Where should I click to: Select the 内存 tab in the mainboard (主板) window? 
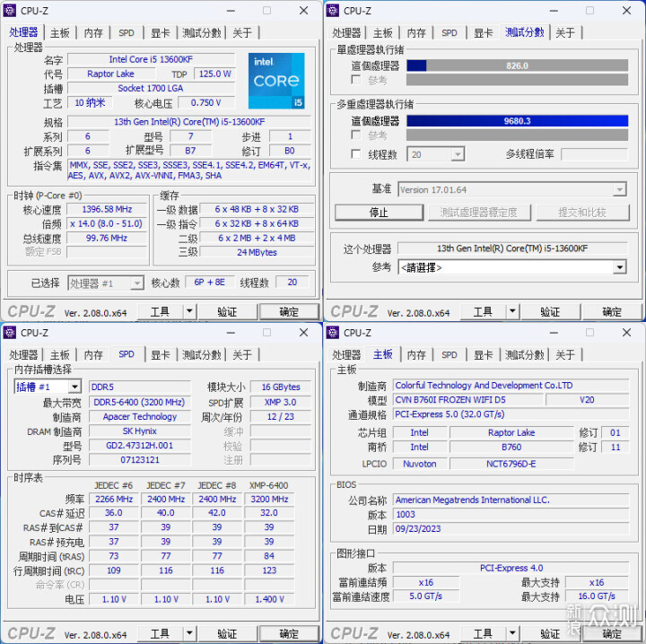click(x=416, y=354)
